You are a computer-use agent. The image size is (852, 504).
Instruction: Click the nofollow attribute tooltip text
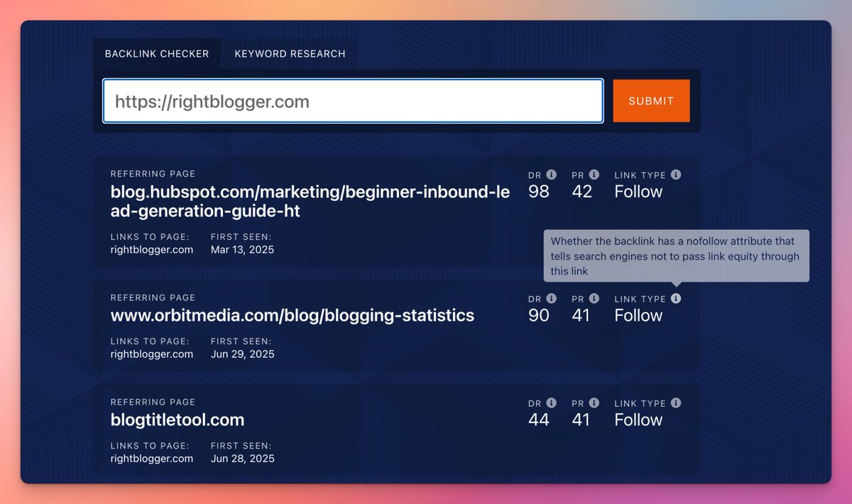pos(675,256)
